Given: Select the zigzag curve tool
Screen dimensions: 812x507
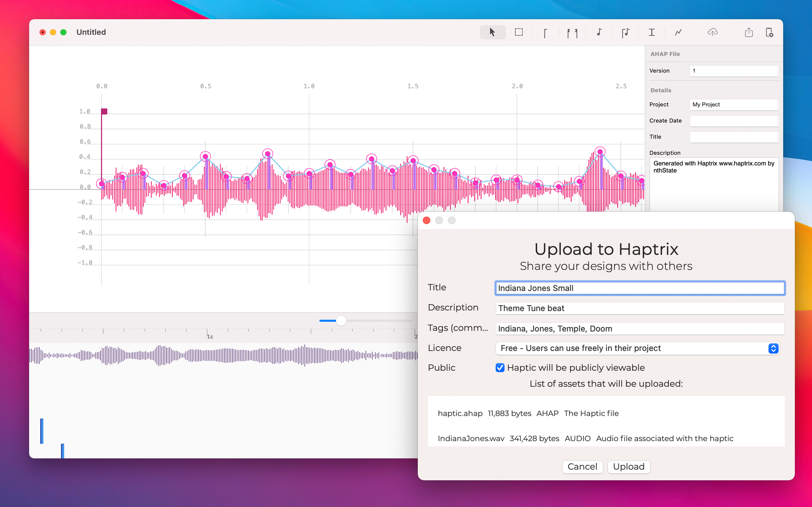Looking at the screenshot, I should [678, 32].
